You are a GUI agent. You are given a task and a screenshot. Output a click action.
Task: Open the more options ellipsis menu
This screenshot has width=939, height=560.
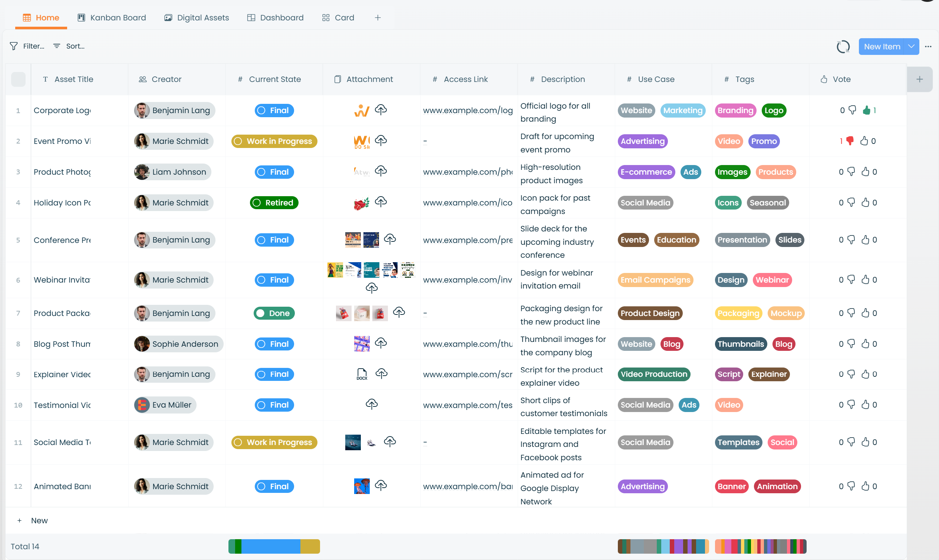928,47
